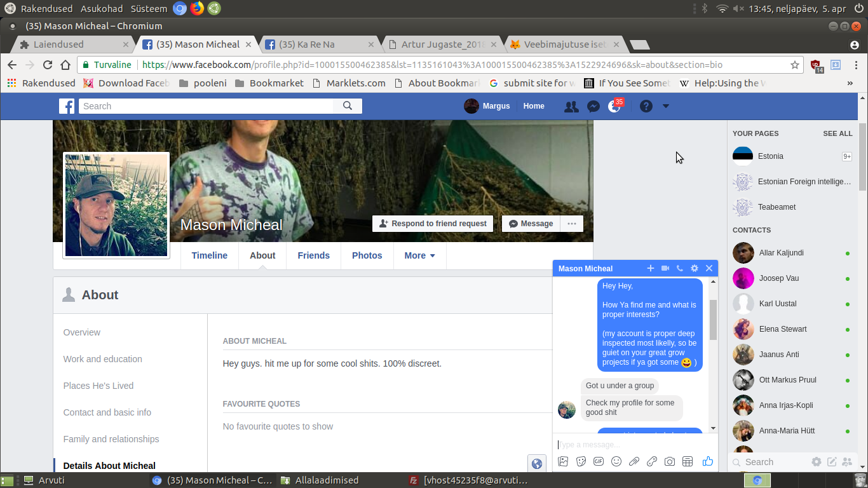Click the chat conversation scrollbar thumb
This screenshot has width=868, height=488.
713,320
